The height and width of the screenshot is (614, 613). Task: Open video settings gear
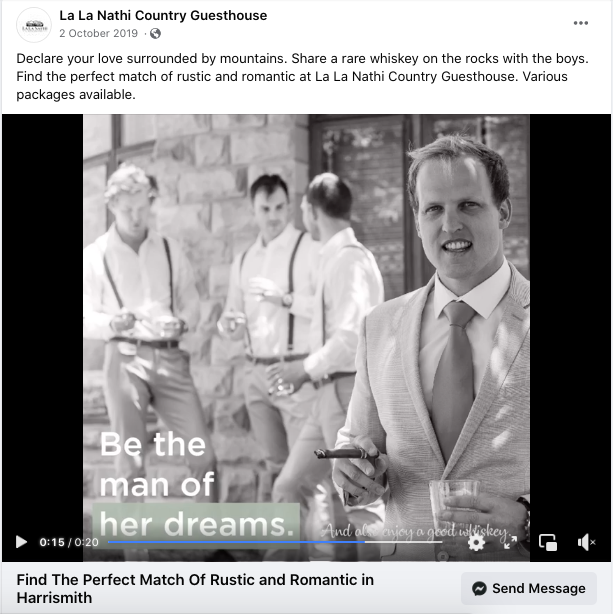tap(476, 542)
